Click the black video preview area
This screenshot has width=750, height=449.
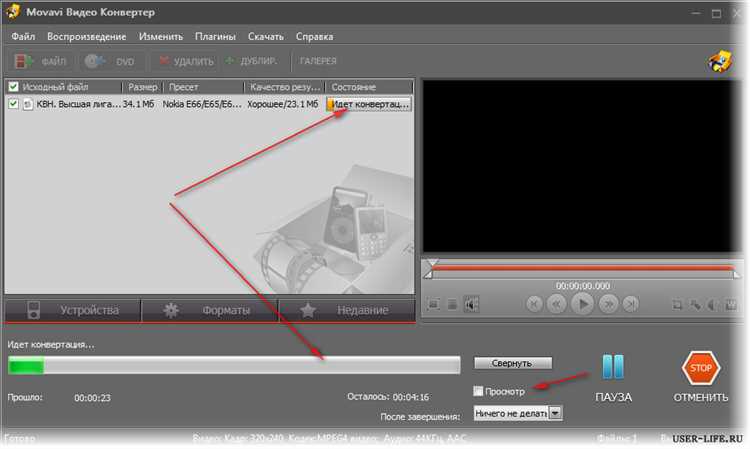pyautogui.click(x=581, y=166)
